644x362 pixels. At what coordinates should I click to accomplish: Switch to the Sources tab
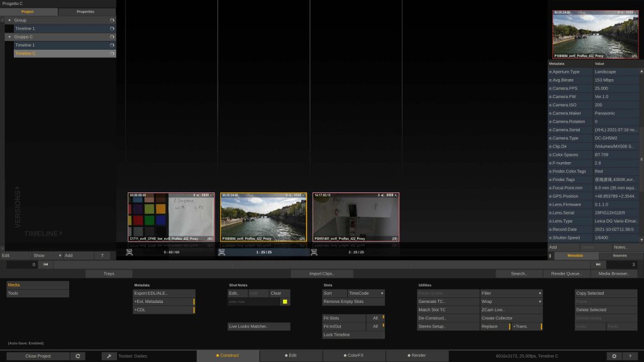(619, 256)
